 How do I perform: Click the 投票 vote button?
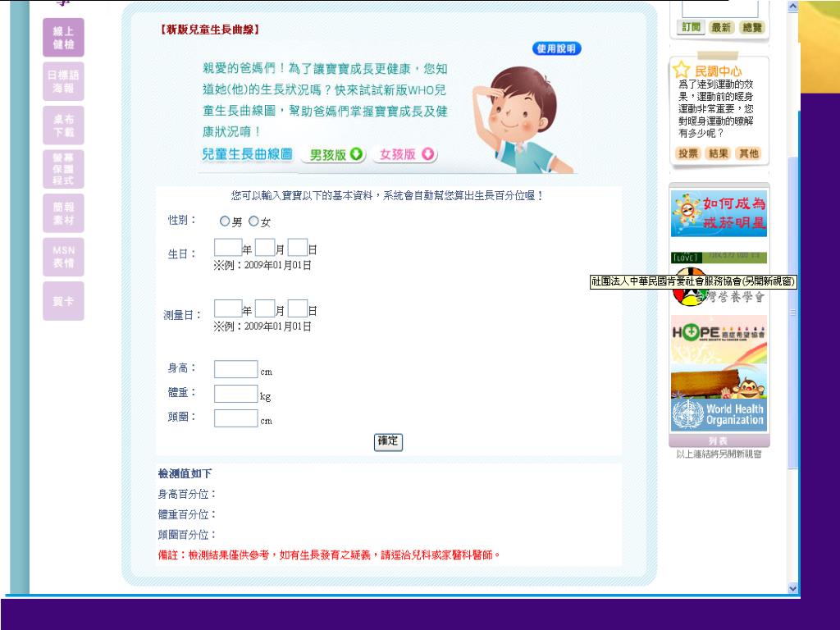[x=688, y=153]
